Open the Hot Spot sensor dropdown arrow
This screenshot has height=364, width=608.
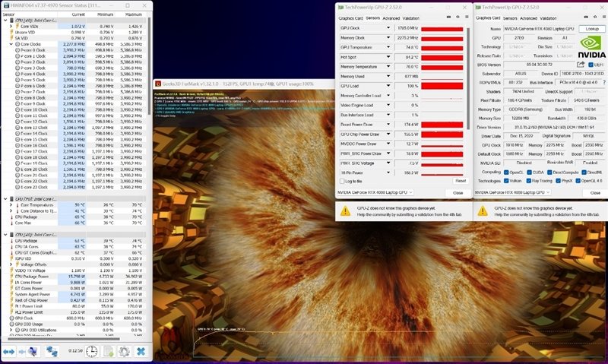click(388, 57)
